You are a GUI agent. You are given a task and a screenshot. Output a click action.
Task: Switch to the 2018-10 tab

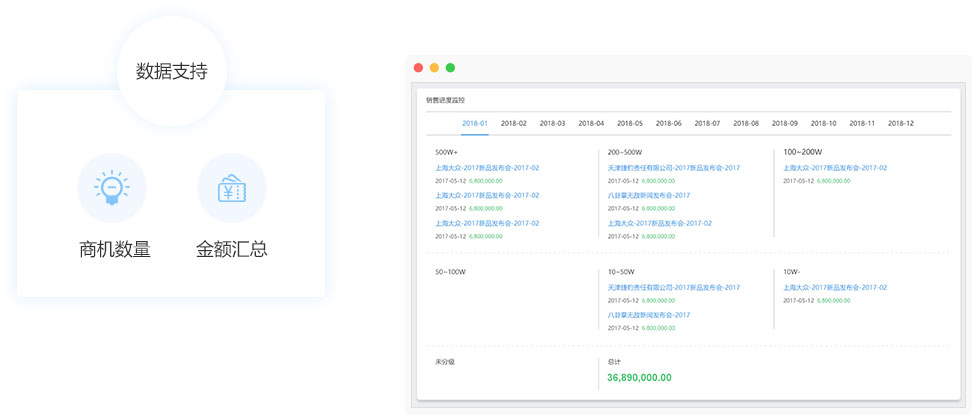coord(823,123)
